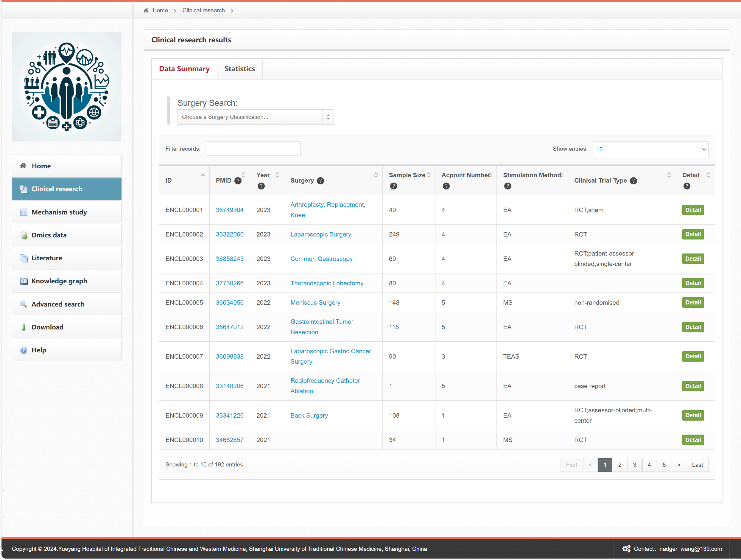
Task: Click the Advanced search magnifier icon
Action: 24,304
